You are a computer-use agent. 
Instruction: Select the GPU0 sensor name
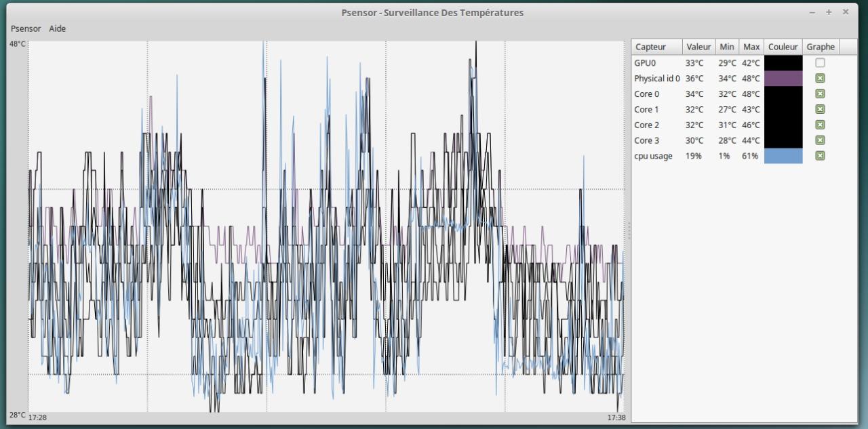coord(645,63)
